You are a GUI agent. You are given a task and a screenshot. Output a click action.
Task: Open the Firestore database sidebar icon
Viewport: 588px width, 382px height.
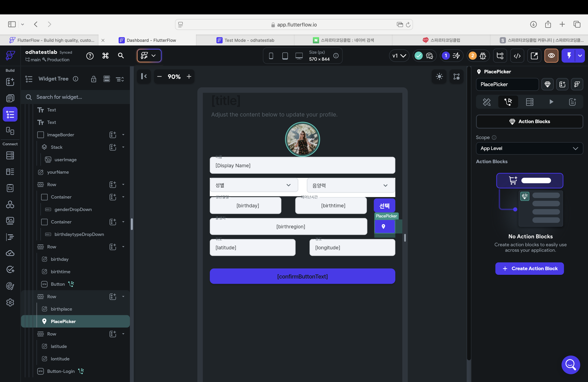point(10,155)
